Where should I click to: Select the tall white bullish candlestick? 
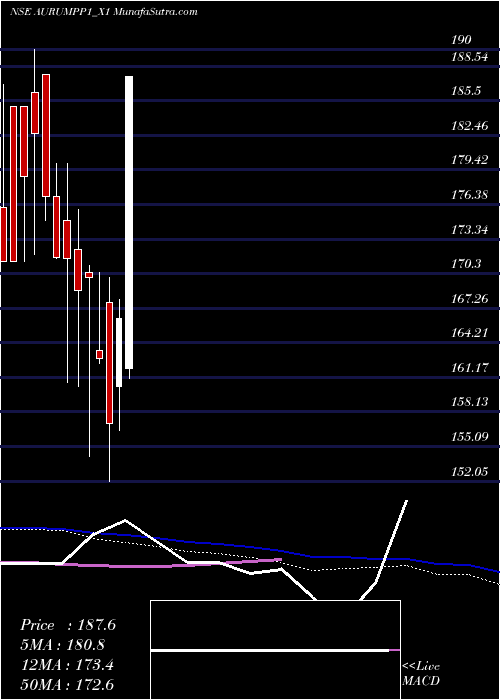(129, 222)
